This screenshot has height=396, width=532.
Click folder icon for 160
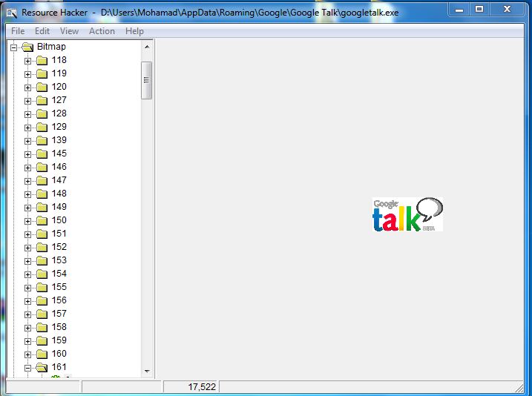point(42,354)
